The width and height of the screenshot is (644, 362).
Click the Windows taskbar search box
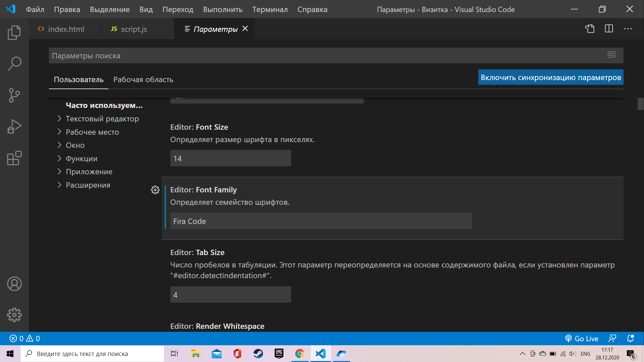(x=92, y=354)
